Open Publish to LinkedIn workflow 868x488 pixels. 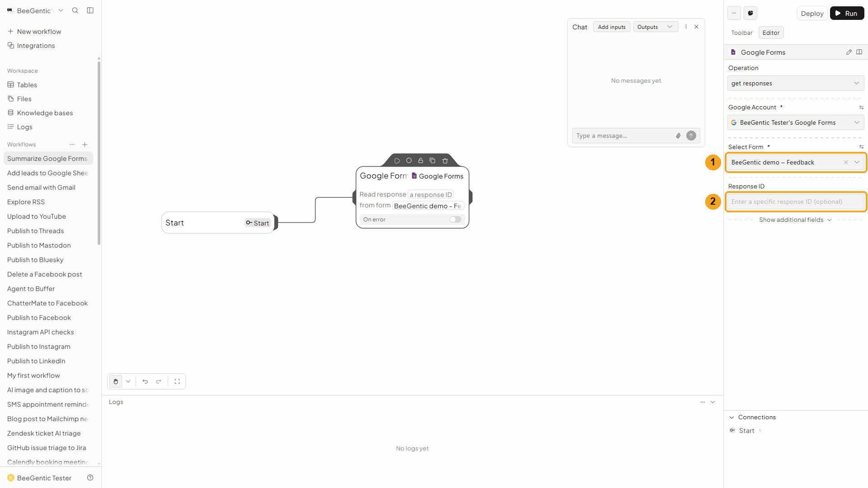click(36, 361)
